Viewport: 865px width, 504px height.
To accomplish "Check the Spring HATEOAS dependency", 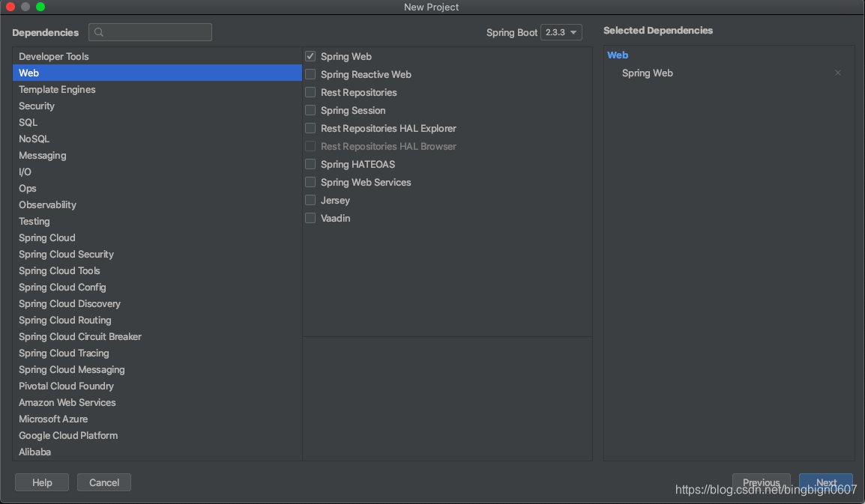I will pos(310,164).
